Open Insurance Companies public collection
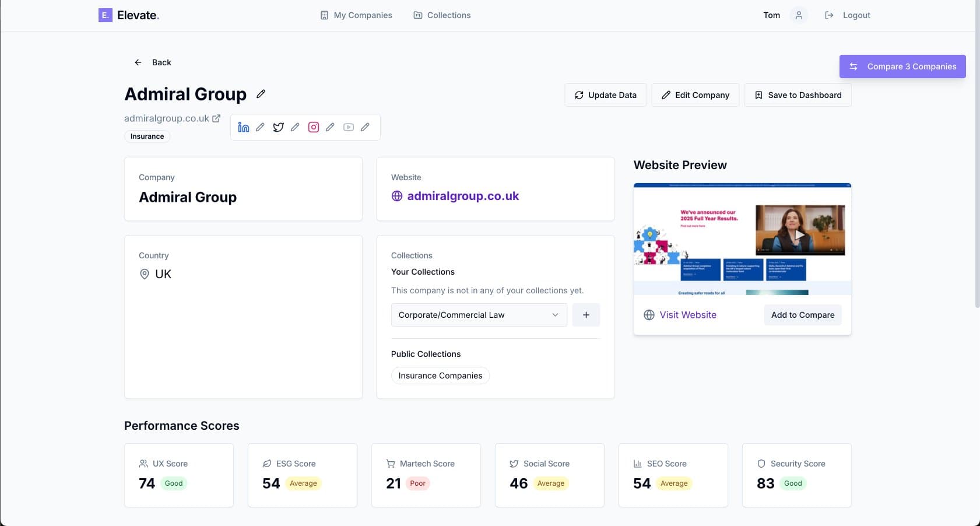The image size is (980, 526). [440, 376]
